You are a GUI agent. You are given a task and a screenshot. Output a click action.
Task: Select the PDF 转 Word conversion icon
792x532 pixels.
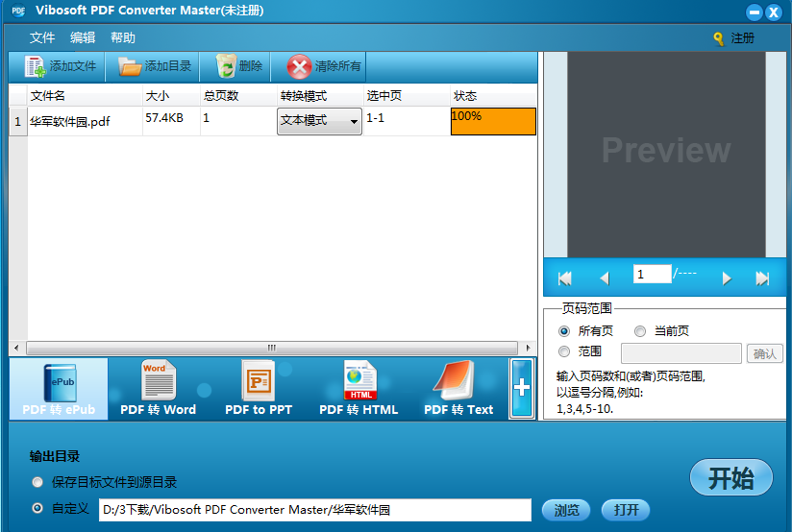pos(159,380)
